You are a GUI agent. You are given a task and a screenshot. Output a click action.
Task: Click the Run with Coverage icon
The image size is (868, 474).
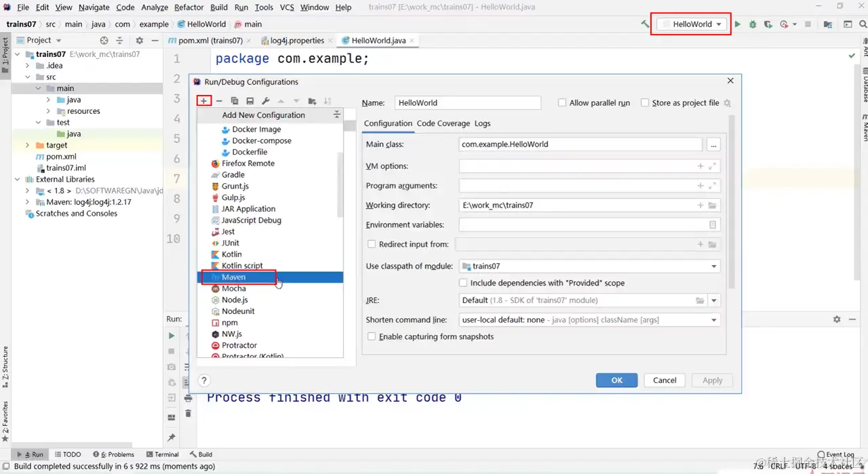click(768, 24)
